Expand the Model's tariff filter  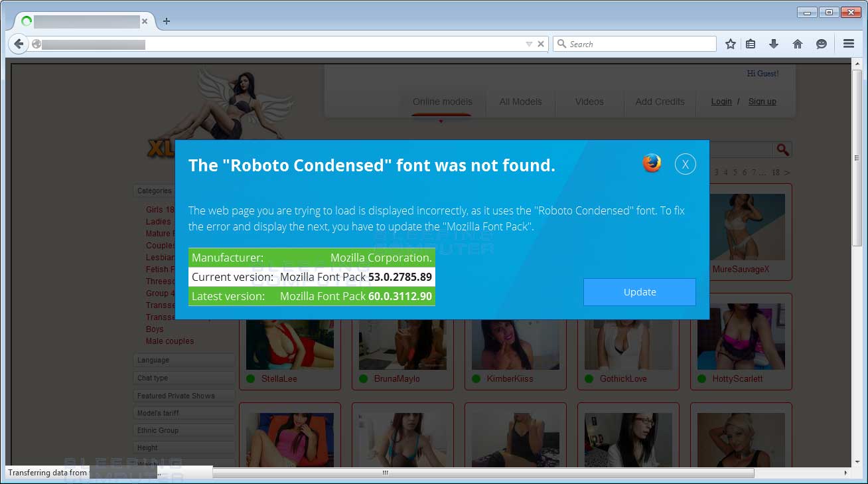point(184,413)
